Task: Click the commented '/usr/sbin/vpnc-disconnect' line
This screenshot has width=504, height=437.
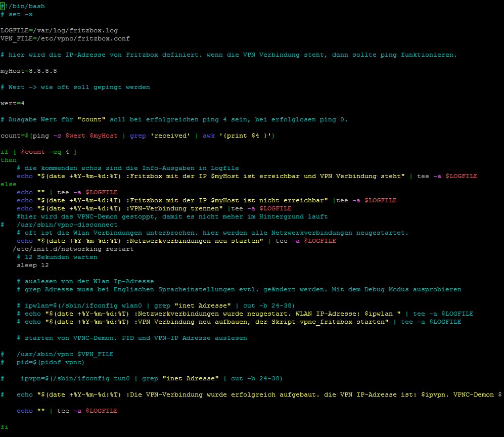Action: [59, 225]
